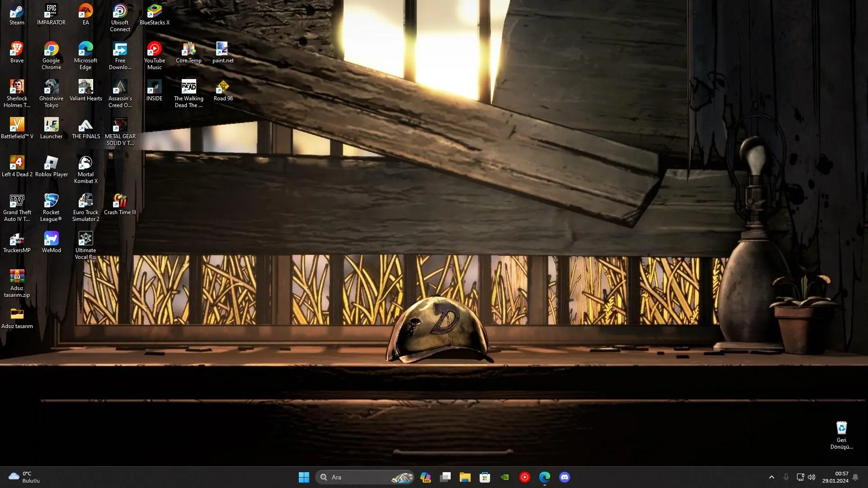Open the Core Temp desktop shortcut
The image size is (868, 488).
189,52
